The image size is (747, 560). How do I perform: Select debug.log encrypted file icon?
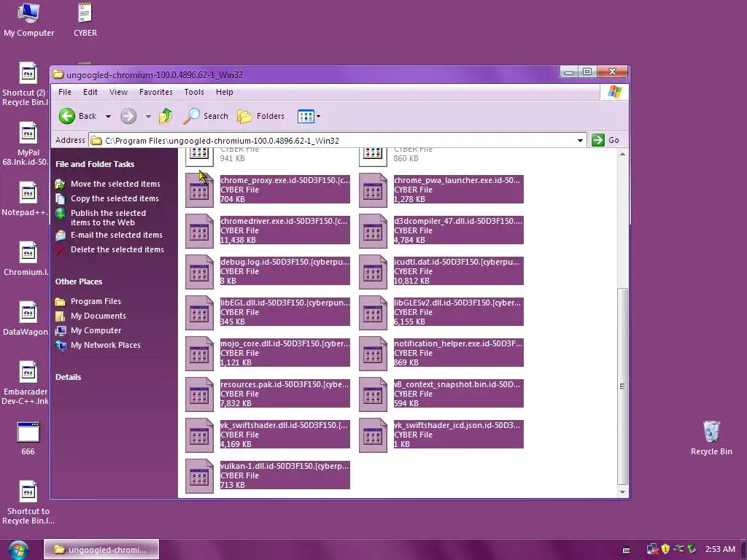pyautogui.click(x=199, y=271)
